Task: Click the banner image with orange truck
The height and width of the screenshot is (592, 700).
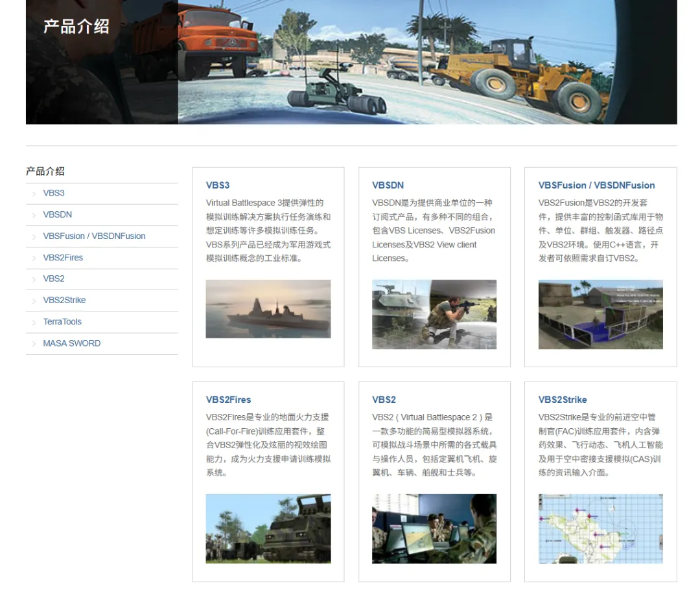Action: 351,62
